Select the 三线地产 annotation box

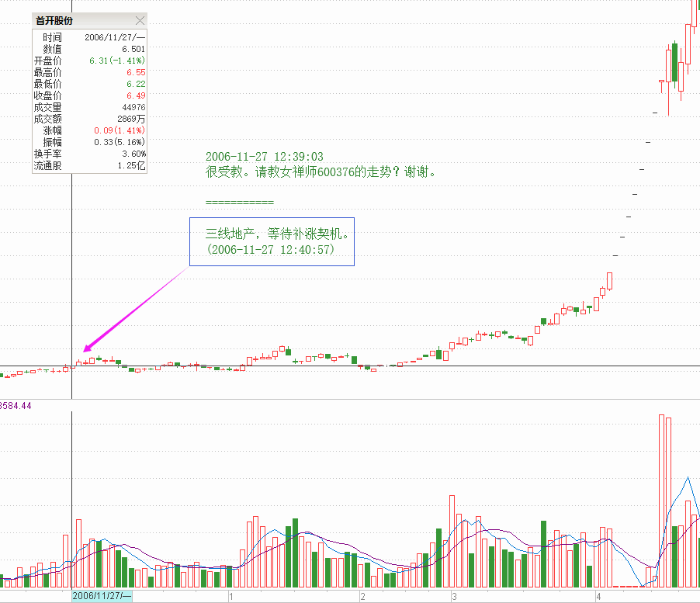tap(272, 241)
